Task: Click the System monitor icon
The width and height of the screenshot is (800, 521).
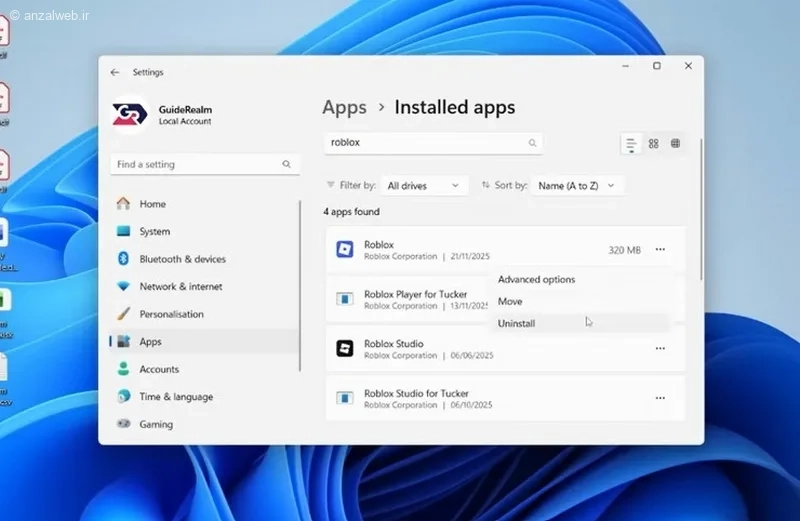Action: [x=123, y=231]
